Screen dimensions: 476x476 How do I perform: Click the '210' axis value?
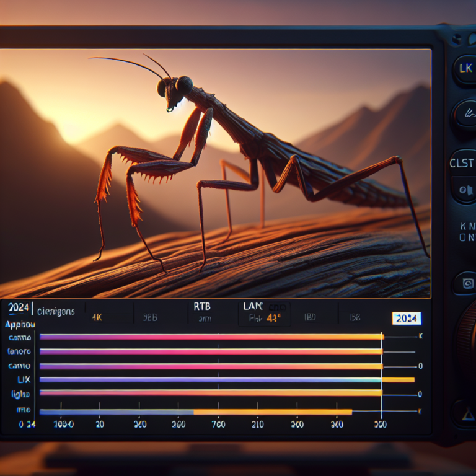click(x=258, y=424)
